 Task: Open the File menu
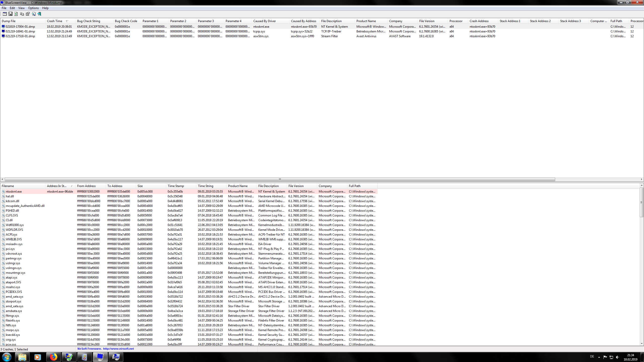click(x=4, y=8)
